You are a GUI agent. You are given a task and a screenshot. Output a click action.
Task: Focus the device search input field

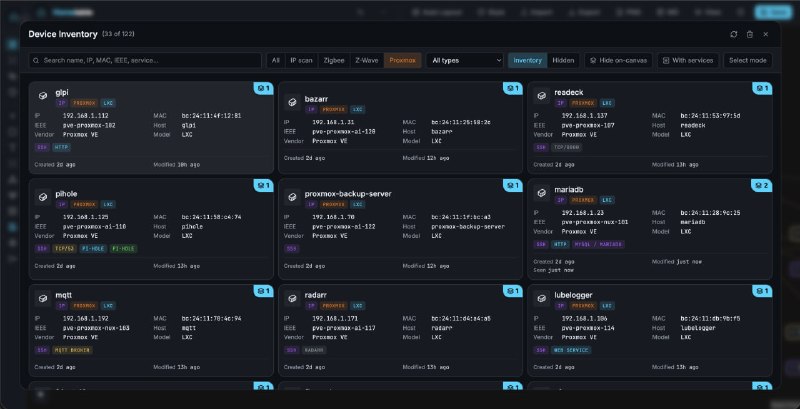pyautogui.click(x=145, y=60)
